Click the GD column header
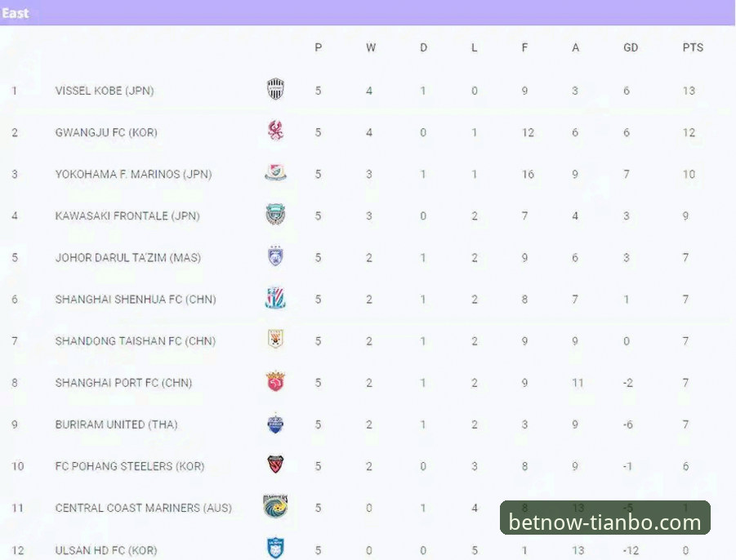Viewport: 736px width, 560px height. 631,47
